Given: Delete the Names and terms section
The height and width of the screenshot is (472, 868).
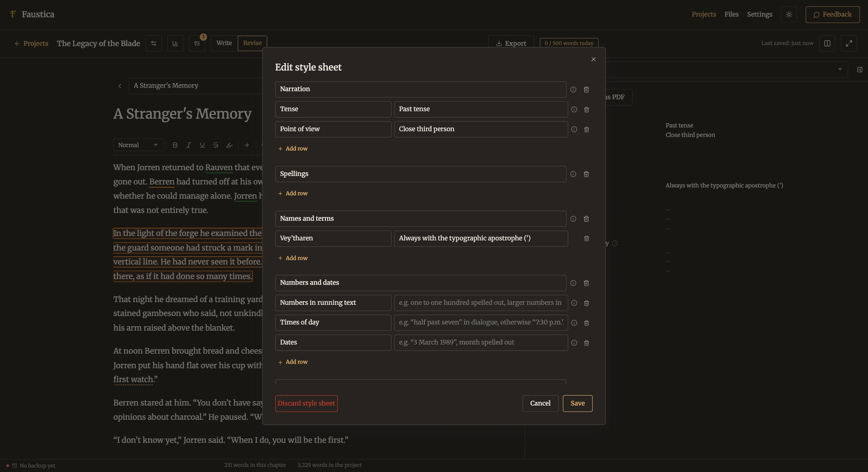Looking at the screenshot, I should (586, 219).
